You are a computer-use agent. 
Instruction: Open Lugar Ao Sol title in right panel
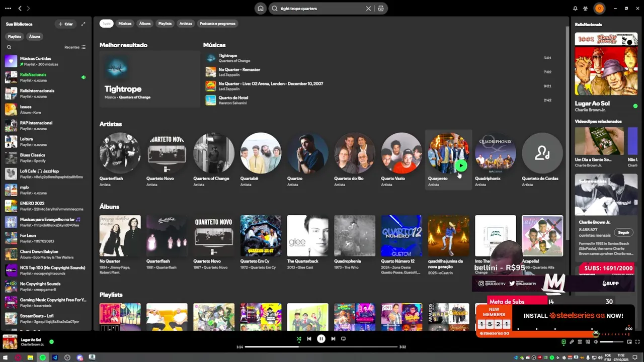pyautogui.click(x=592, y=104)
